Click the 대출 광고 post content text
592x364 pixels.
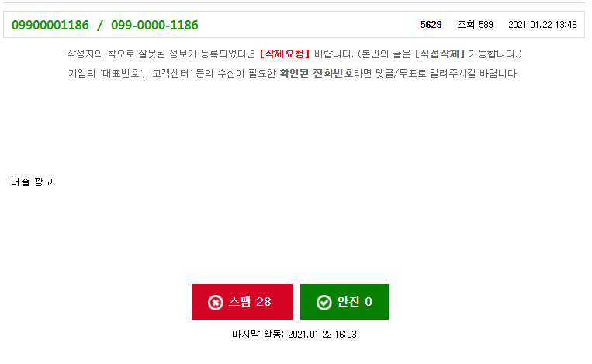click(32, 182)
